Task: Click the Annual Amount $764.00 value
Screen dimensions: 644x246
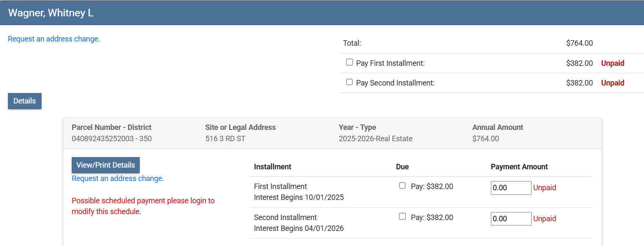Action: pos(485,139)
